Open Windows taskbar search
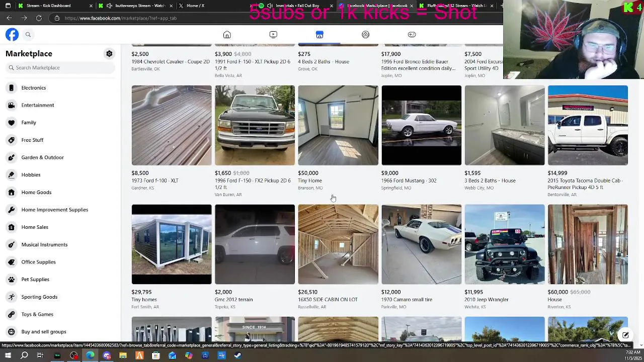This screenshot has width=644, height=362. [24, 355]
